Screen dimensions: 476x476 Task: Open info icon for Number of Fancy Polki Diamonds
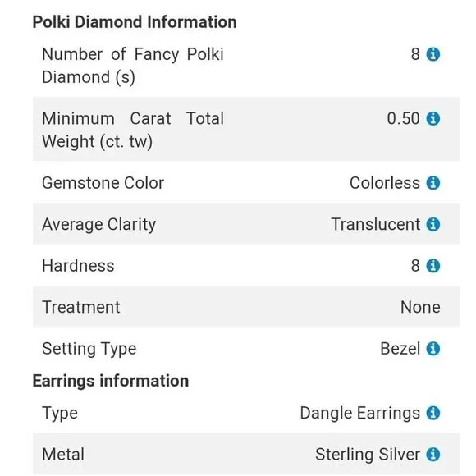pyautogui.click(x=433, y=54)
